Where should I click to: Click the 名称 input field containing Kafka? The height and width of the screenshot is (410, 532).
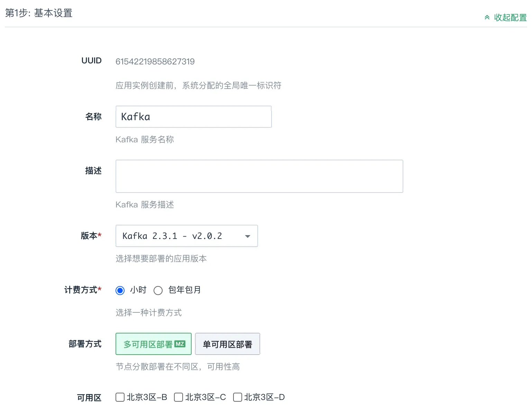tap(194, 117)
